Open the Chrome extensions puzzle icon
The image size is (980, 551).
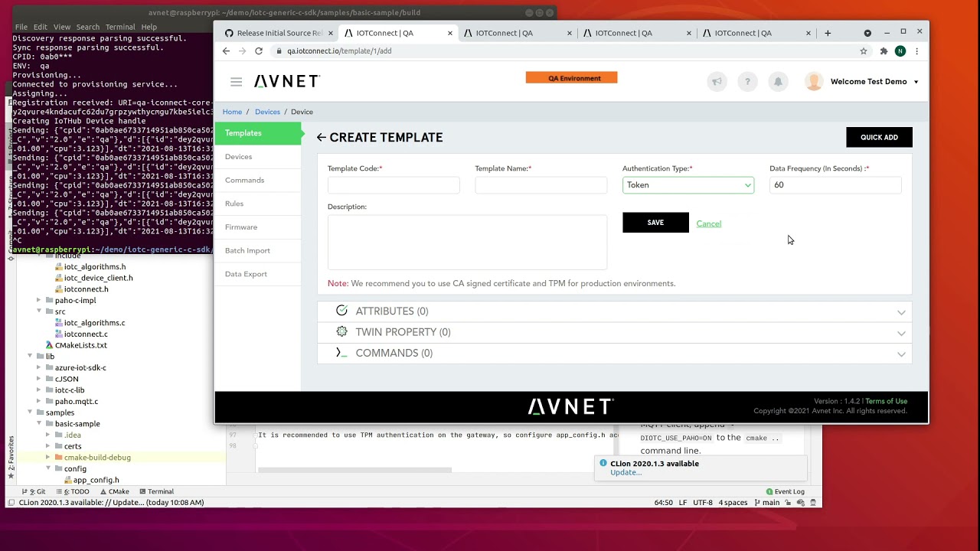pos(884,51)
